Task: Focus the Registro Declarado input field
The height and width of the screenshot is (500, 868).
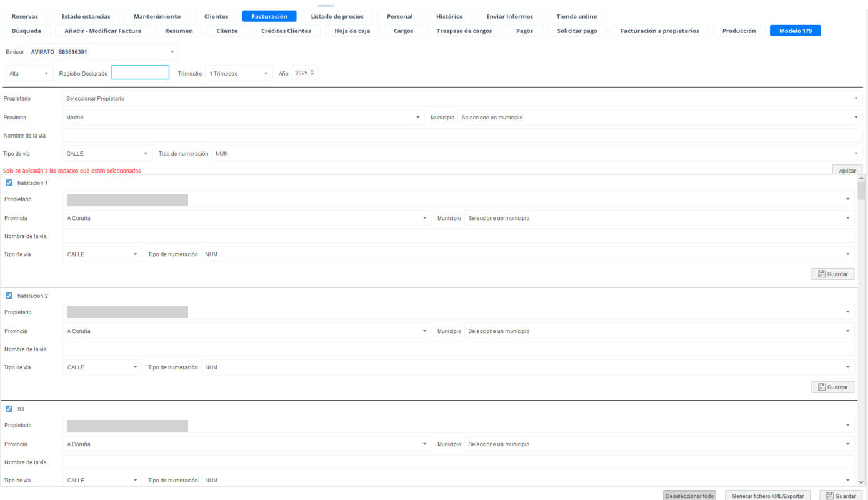Action: [140, 72]
